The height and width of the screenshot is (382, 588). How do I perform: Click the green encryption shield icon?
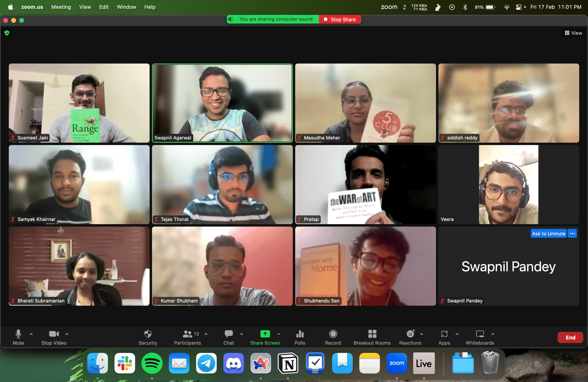(x=7, y=33)
